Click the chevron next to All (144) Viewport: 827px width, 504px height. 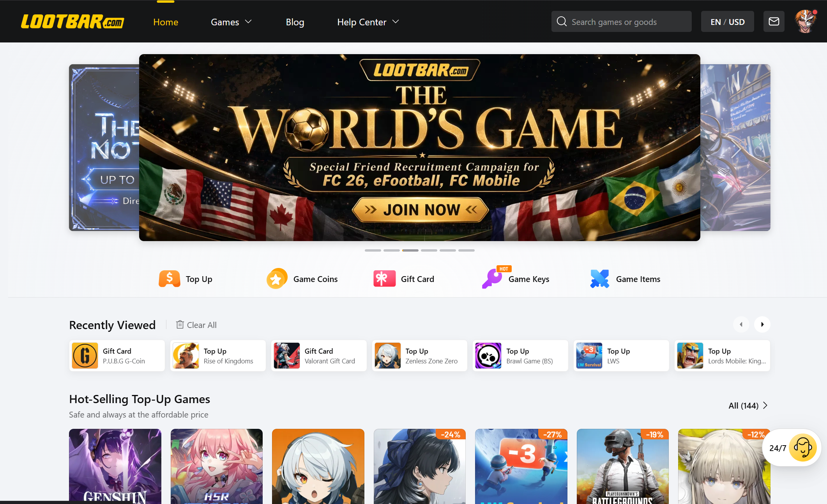[765, 405]
